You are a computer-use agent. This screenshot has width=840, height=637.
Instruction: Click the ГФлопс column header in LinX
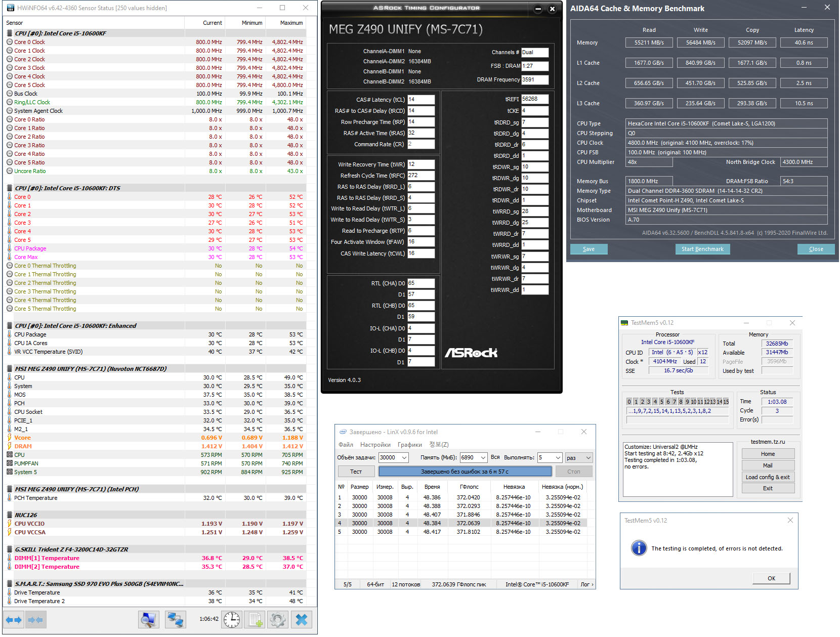(469, 487)
